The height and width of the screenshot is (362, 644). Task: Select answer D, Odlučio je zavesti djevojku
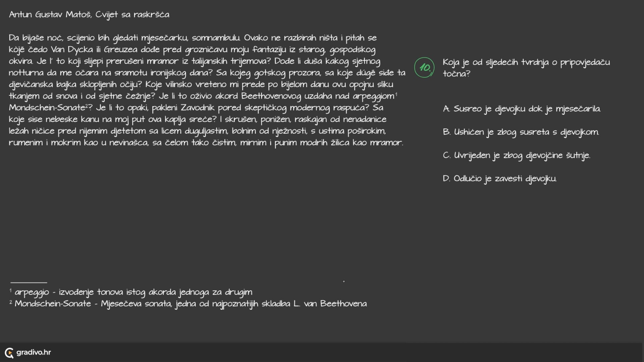point(499,178)
